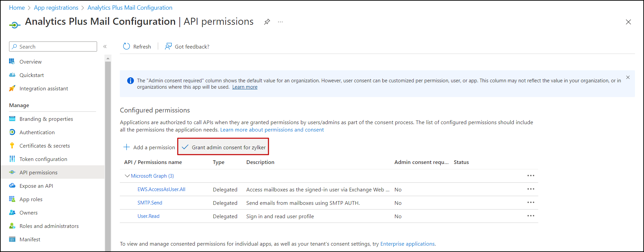Open the Enterprise applications link

(407, 244)
